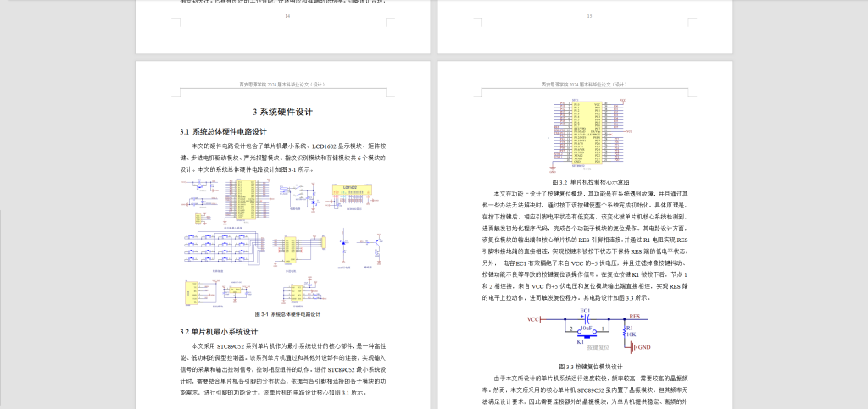Click the caption "图 3-1 系统总体硬件电路设计"
This screenshot has width=868, height=409.
(x=287, y=314)
